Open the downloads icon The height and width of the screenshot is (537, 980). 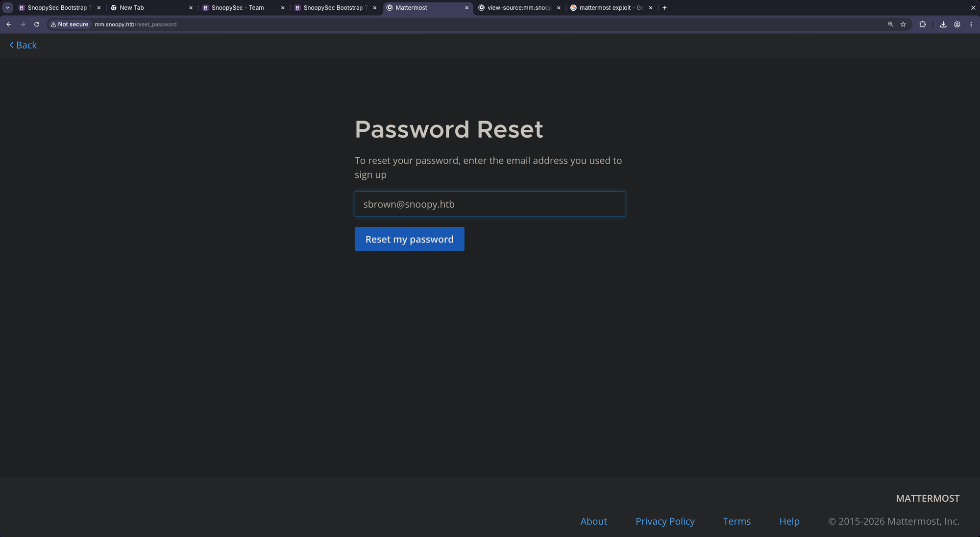[x=943, y=24]
